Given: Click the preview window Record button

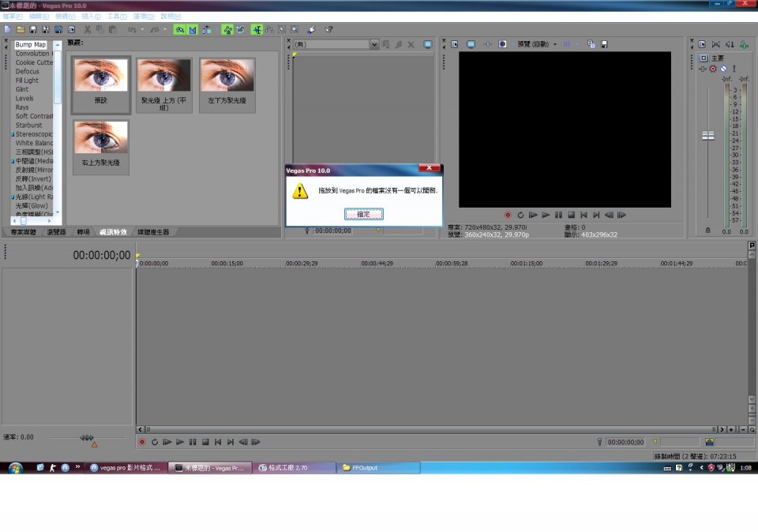Looking at the screenshot, I should pos(508,215).
